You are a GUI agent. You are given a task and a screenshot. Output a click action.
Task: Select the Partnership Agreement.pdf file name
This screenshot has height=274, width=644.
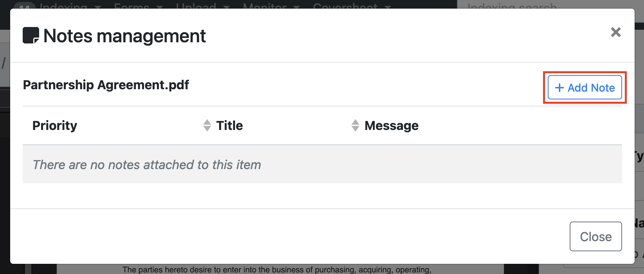[106, 85]
